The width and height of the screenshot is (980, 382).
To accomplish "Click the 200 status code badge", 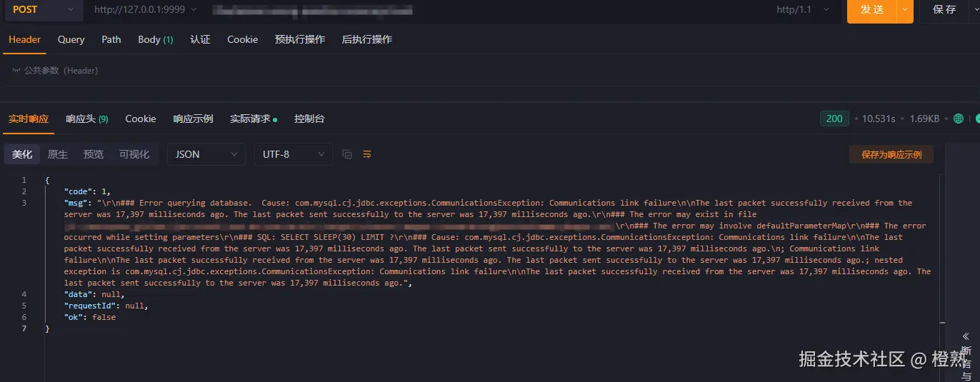I will pos(834,119).
